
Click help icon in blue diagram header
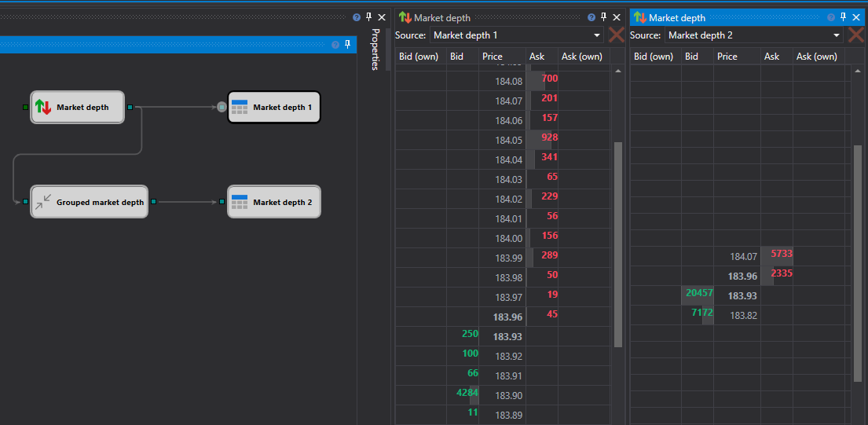click(x=335, y=45)
